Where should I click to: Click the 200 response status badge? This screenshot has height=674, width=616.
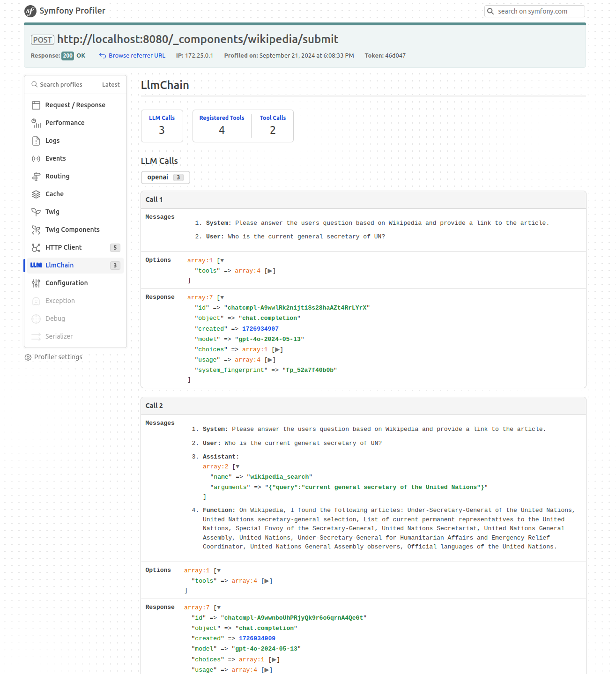pos(68,56)
